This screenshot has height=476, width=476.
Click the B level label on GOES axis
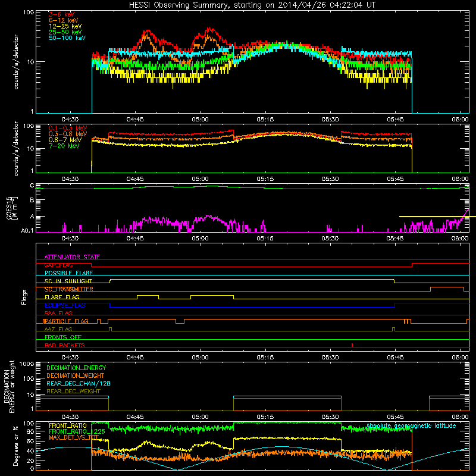[32, 201]
